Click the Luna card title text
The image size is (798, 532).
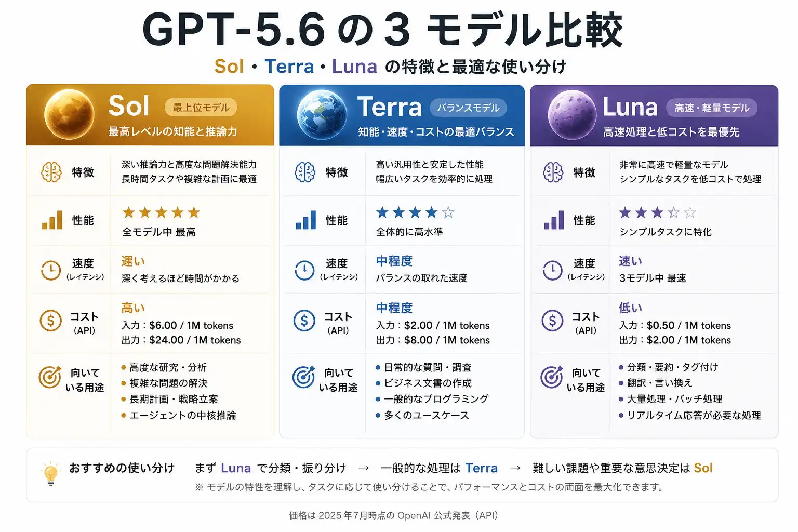[630, 107]
